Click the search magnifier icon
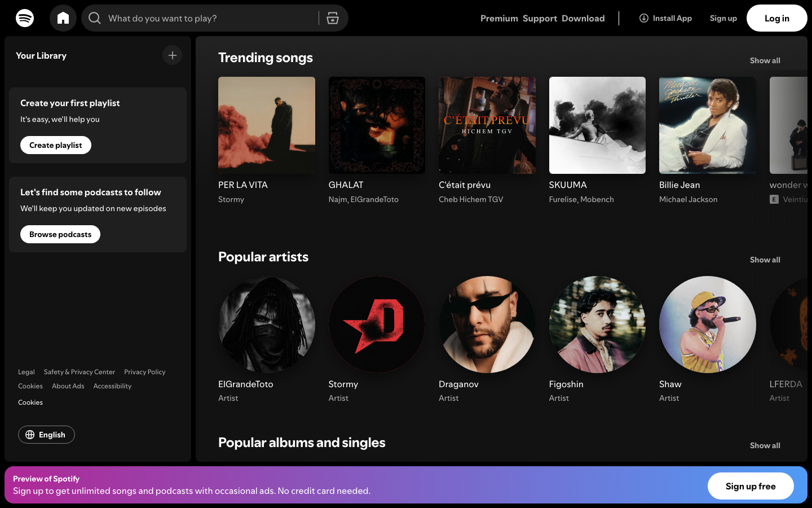The width and height of the screenshot is (812, 508). pyautogui.click(x=95, y=18)
